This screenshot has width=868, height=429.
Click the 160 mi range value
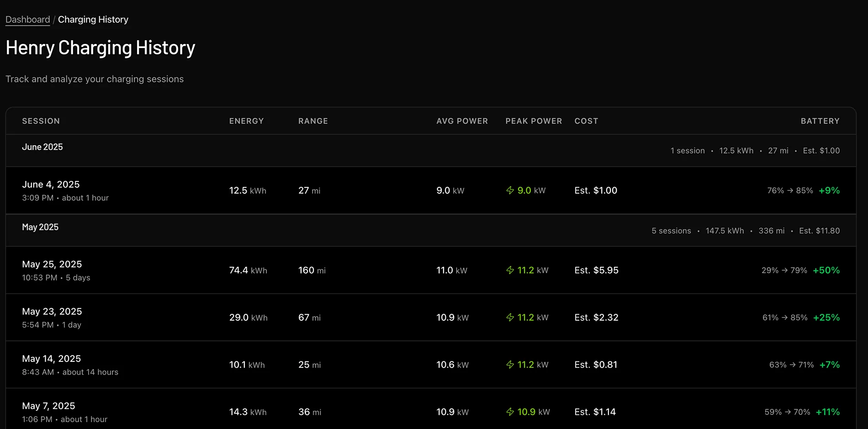312,270
